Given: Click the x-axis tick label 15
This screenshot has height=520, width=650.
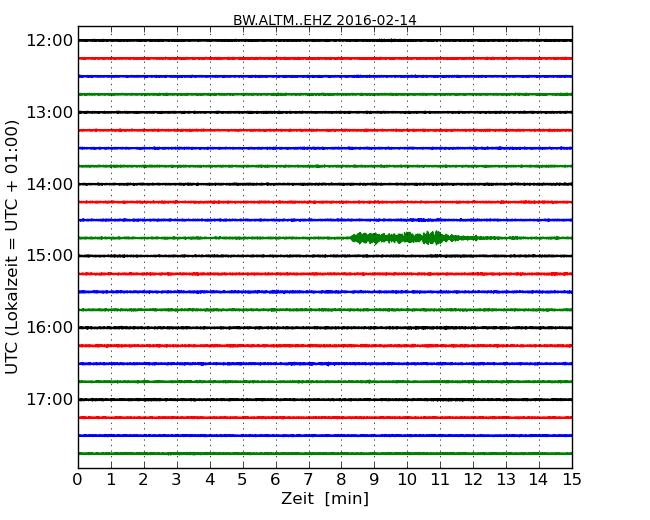Looking at the screenshot, I should (572, 480).
